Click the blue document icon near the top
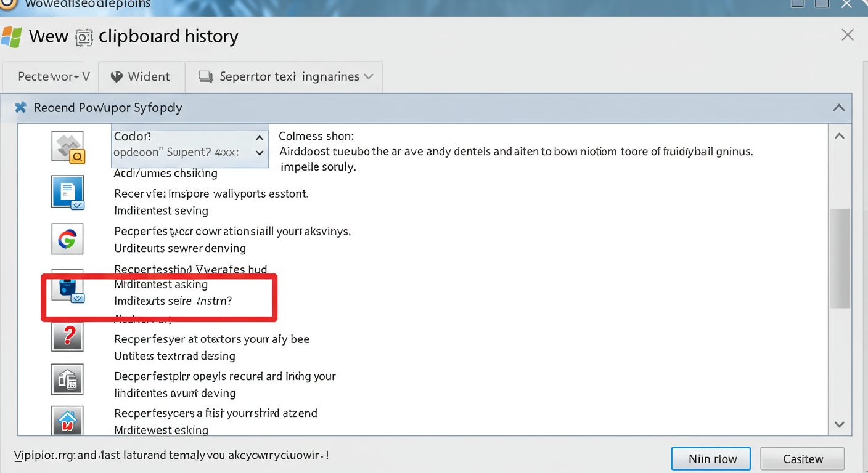The height and width of the screenshot is (473, 868). tap(67, 193)
